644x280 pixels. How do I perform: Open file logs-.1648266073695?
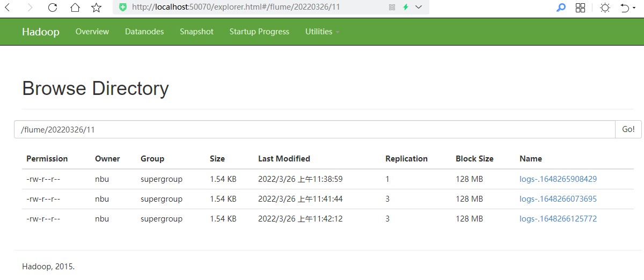(558, 199)
